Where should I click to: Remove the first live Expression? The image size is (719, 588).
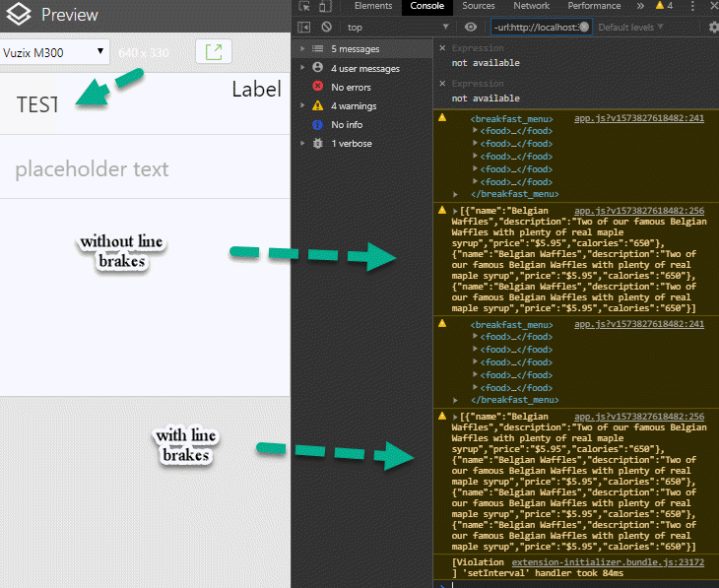click(x=442, y=47)
